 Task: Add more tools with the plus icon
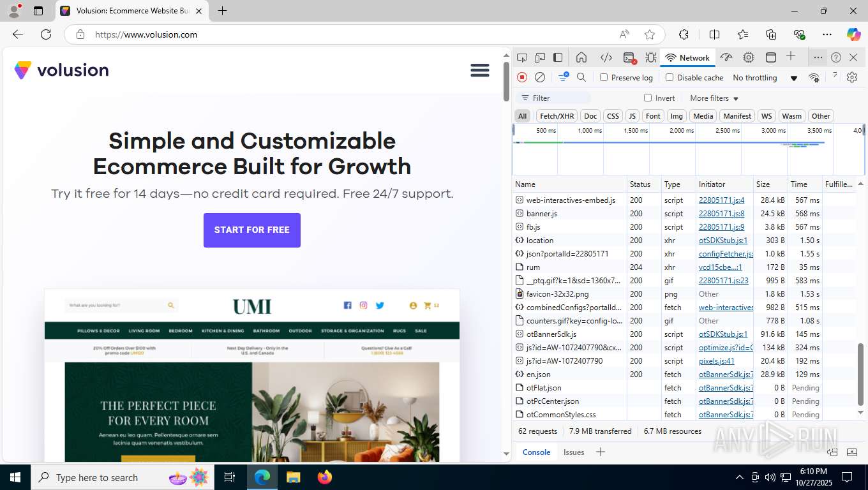coord(791,56)
